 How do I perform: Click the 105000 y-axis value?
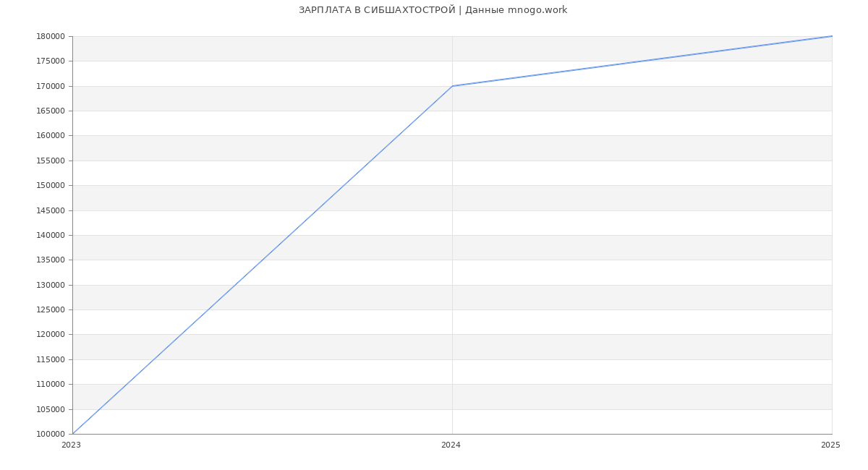[51, 409]
